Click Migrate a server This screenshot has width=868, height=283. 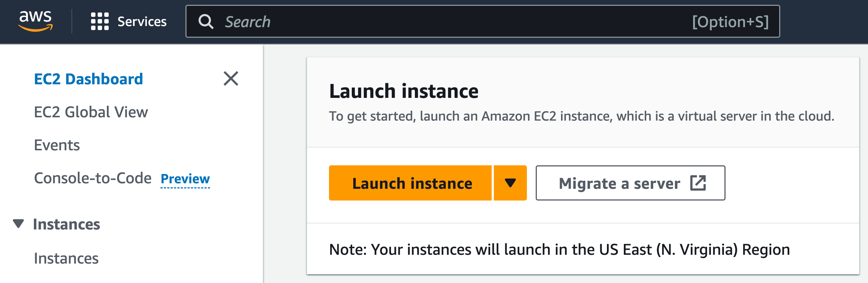tap(619, 183)
